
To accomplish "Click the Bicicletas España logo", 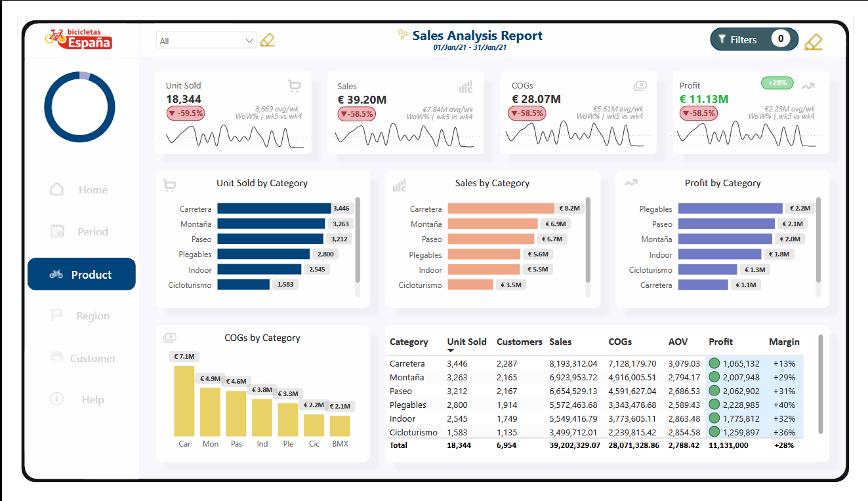I will coord(79,39).
